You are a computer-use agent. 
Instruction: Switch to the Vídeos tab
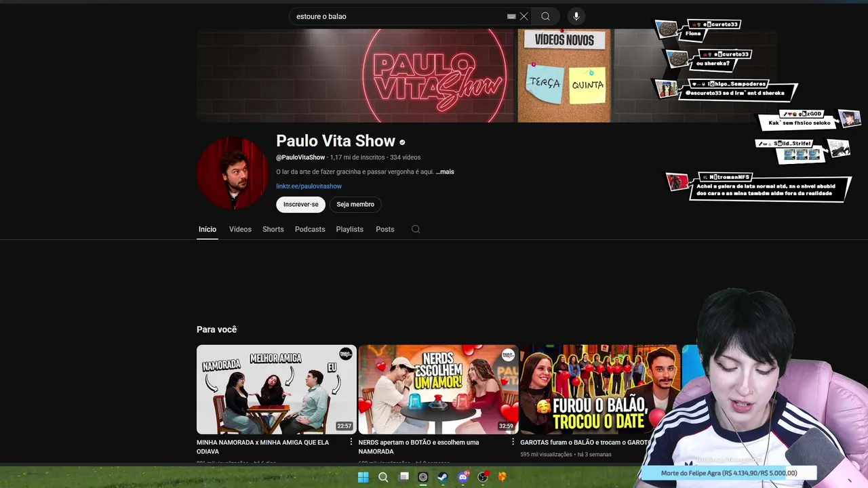coord(240,230)
